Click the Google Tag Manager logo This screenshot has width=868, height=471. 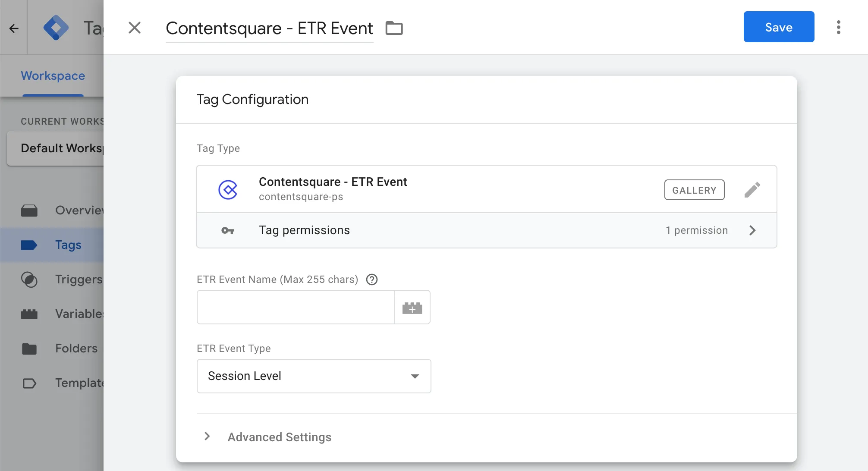coord(56,28)
